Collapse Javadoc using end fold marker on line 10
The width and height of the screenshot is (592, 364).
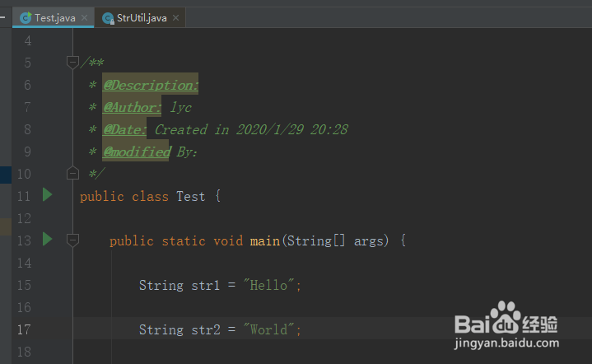coord(72,173)
